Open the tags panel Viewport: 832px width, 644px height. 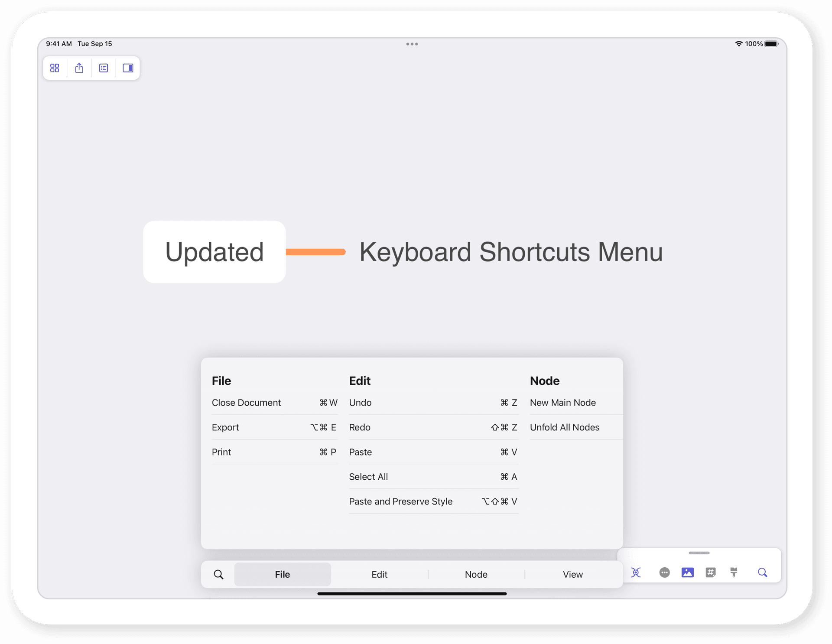(711, 572)
